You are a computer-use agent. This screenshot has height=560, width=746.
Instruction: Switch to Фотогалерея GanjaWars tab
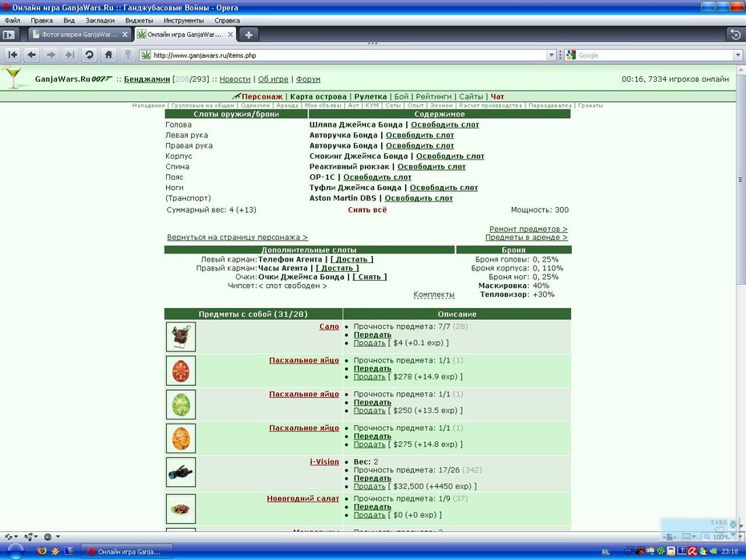[x=79, y=34]
